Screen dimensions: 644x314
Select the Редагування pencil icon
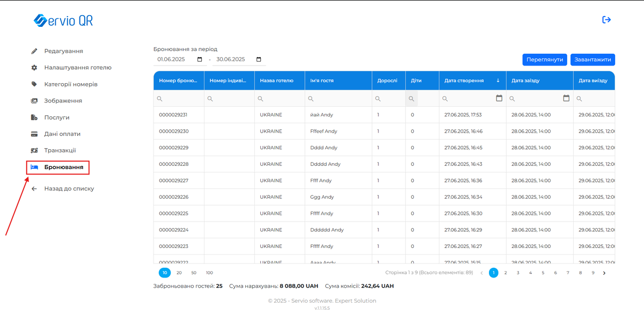[34, 50]
